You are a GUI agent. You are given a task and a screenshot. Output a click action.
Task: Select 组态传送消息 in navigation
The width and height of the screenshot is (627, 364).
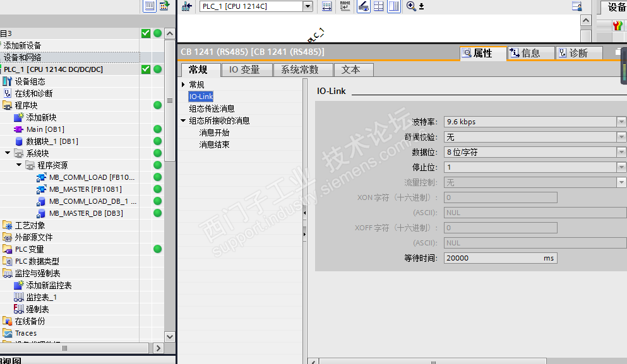[x=212, y=109]
